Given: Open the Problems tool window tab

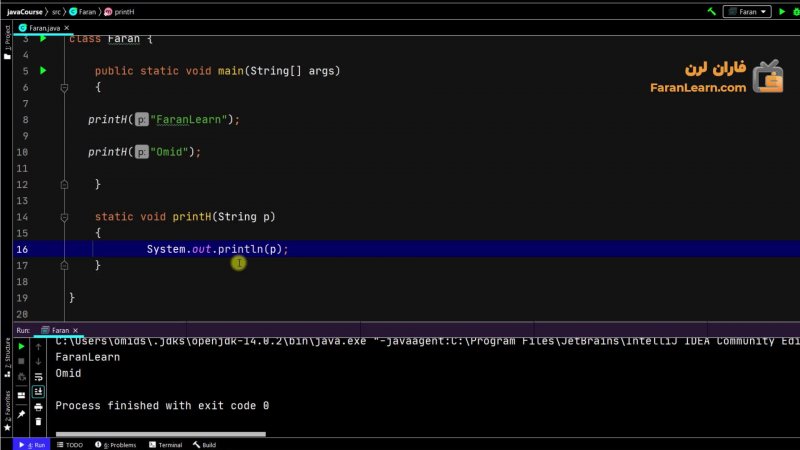Looking at the screenshot, I should (x=118, y=444).
